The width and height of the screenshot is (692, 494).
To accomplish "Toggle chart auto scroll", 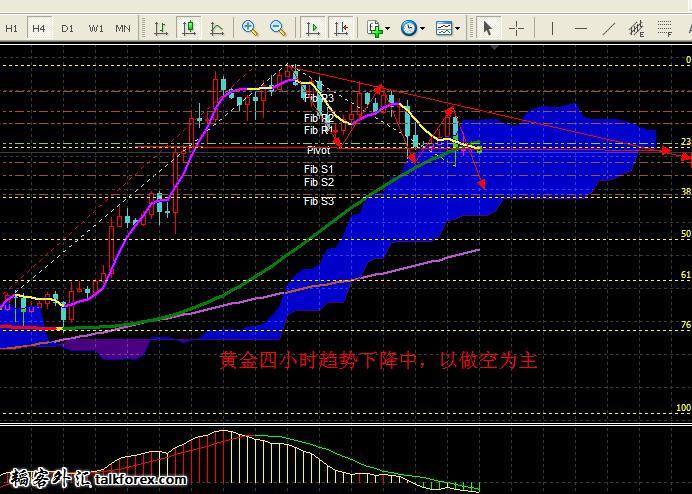I will tap(312, 29).
